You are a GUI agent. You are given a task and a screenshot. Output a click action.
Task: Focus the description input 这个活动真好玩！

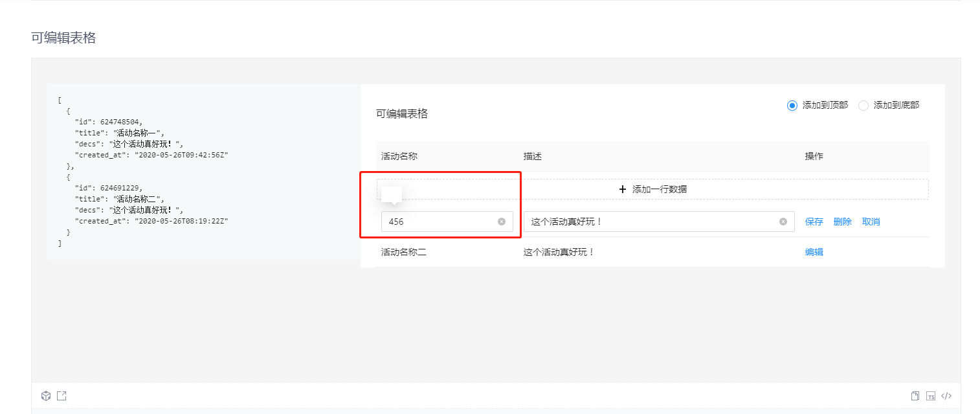point(659,222)
